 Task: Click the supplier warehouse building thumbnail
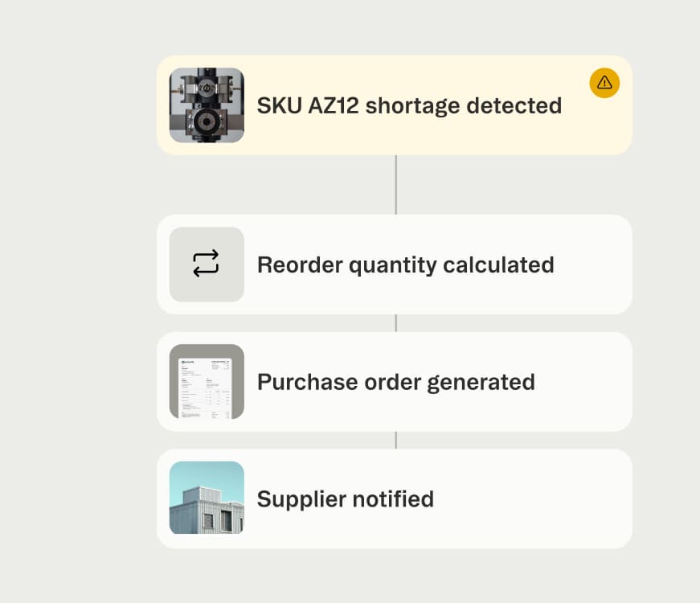(207, 498)
